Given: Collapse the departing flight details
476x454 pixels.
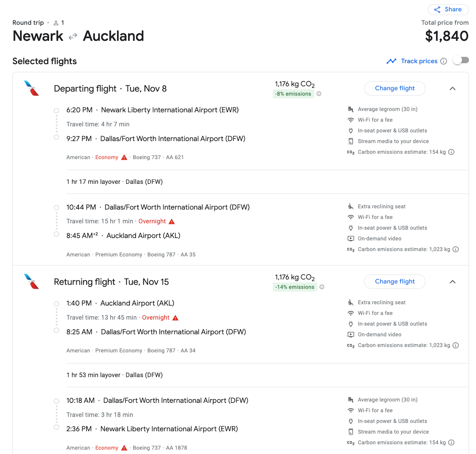Looking at the screenshot, I should click(452, 88).
